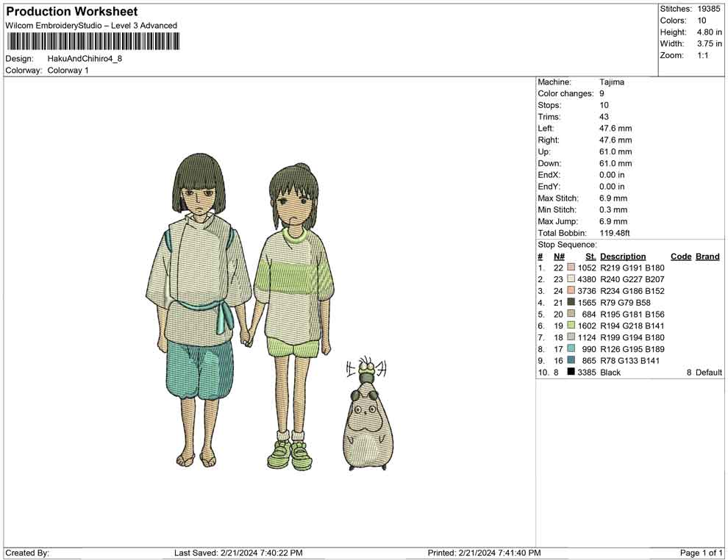Click Wilcom EmbroideryStudio Level 3 Advanced text
This screenshot has width=728, height=560.
point(91,26)
